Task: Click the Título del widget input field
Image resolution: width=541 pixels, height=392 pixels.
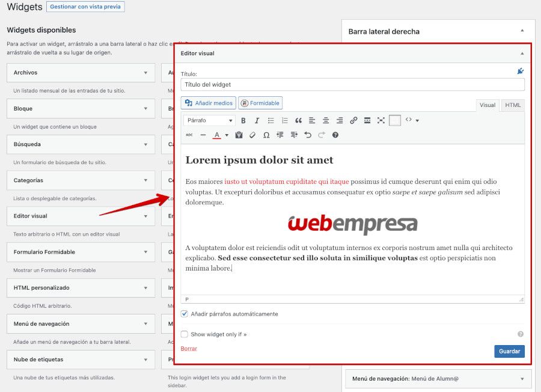Action: (353, 85)
